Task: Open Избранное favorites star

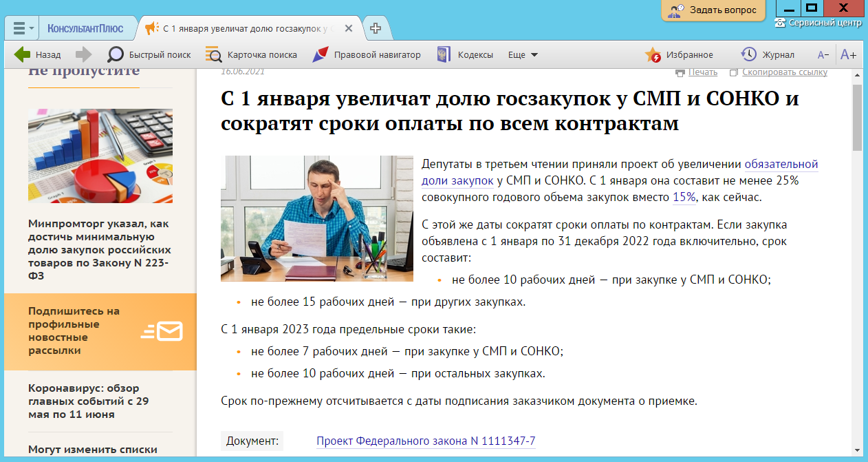Action: pos(653,54)
